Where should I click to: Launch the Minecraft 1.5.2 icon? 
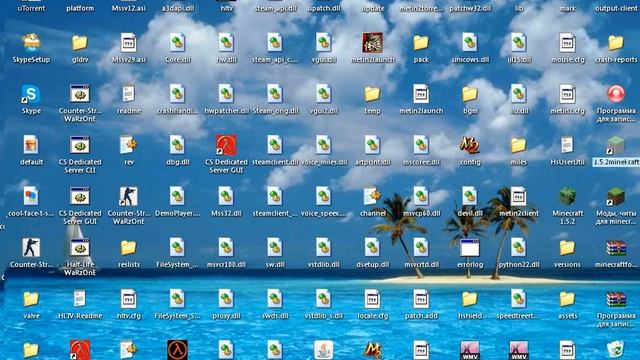pos(567,197)
